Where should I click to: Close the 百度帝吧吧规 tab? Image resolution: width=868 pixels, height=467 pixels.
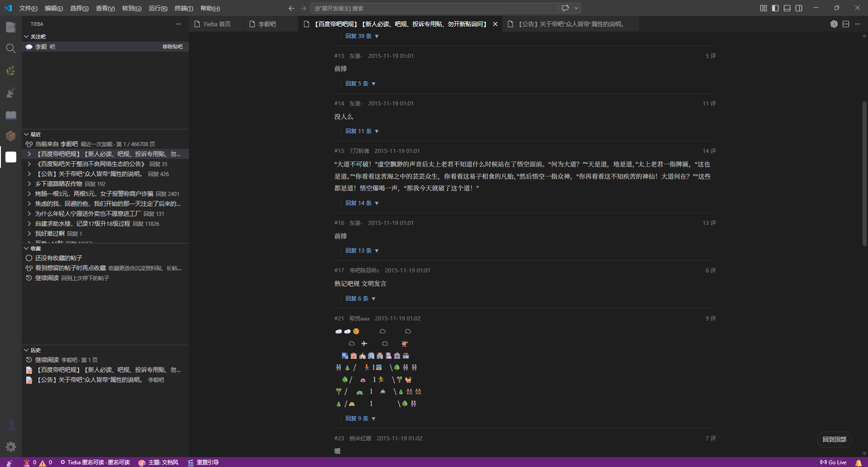point(495,24)
